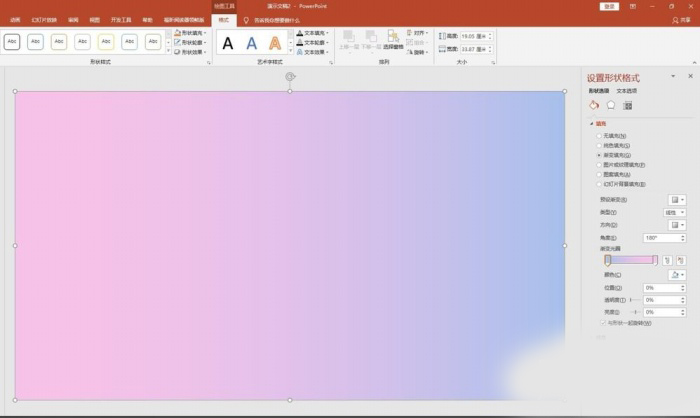Select Slide Background Fill (幻灯片背景填充) option
The height and width of the screenshot is (418, 700).
(x=599, y=184)
